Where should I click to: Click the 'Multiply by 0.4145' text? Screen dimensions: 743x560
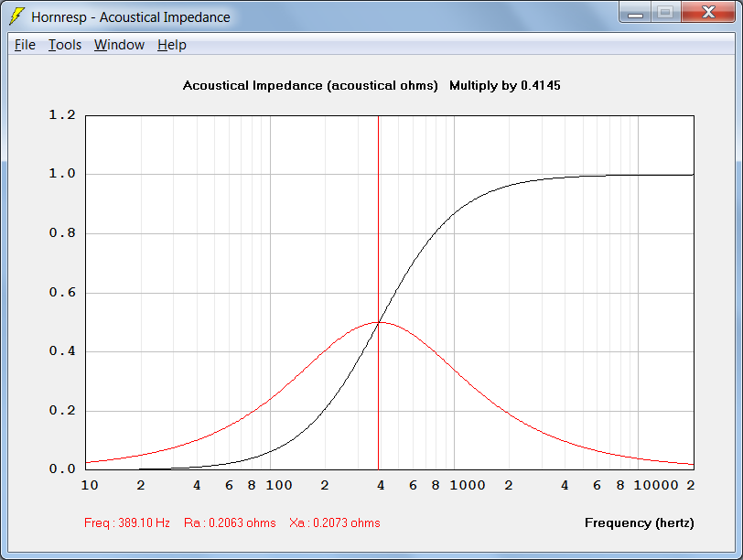(505, 85)
